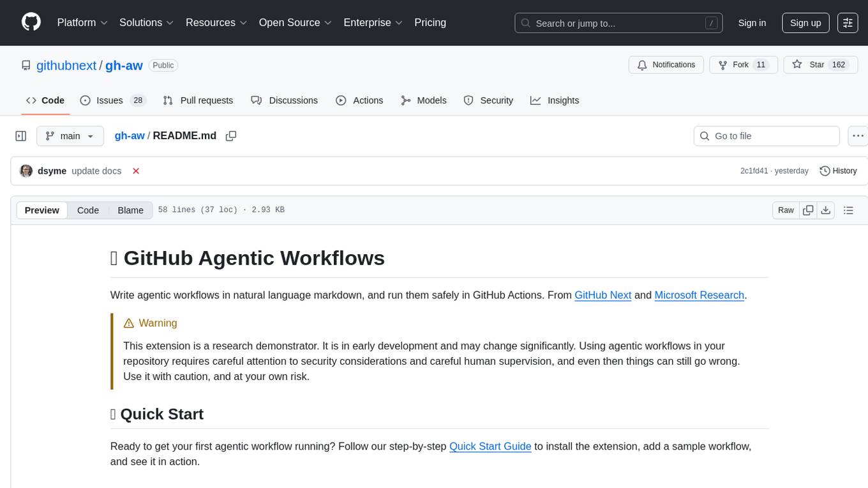
Task: Download the raw file
Action: (x=826, y=210)
